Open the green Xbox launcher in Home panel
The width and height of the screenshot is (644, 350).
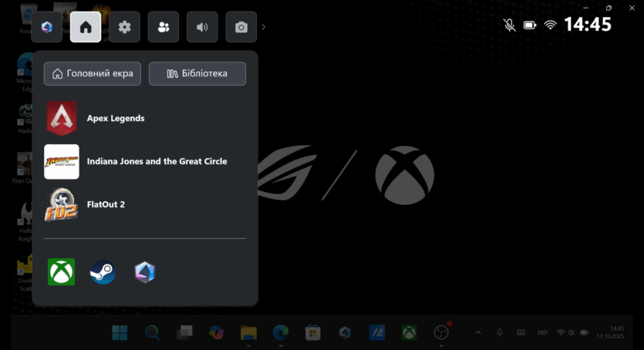[62, 271]
